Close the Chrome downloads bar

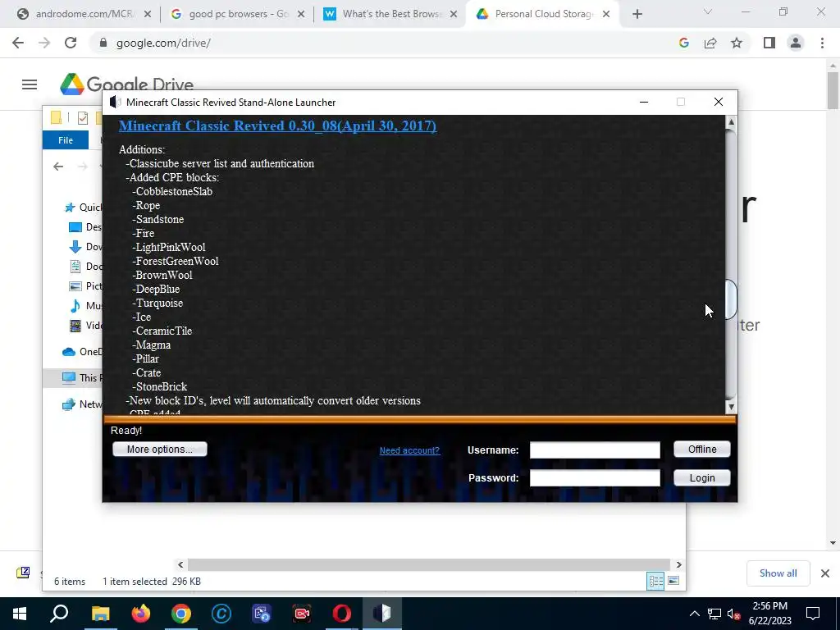pos(825,573)
